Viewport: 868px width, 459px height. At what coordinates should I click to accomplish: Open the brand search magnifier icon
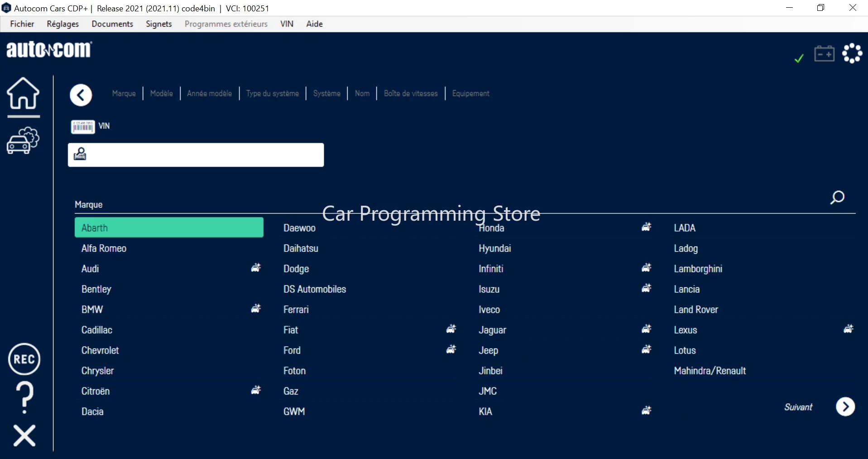[x=837, y=198]
